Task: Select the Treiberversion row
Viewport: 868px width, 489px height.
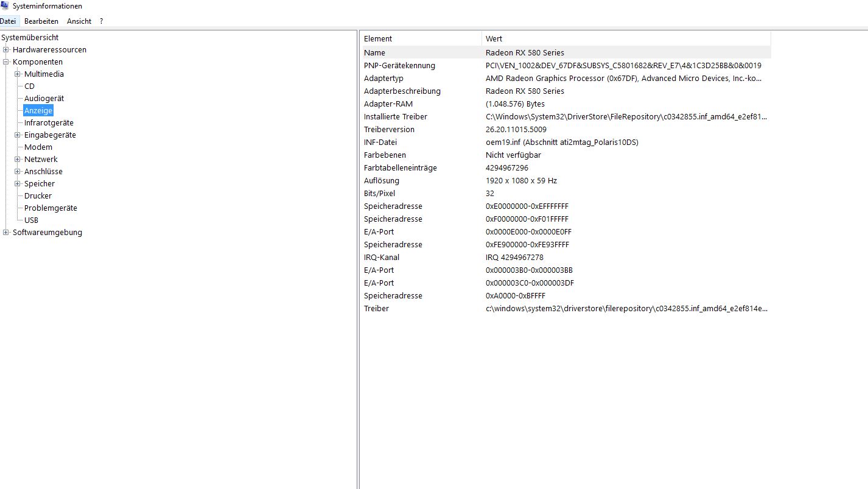Action: [566, 129]
